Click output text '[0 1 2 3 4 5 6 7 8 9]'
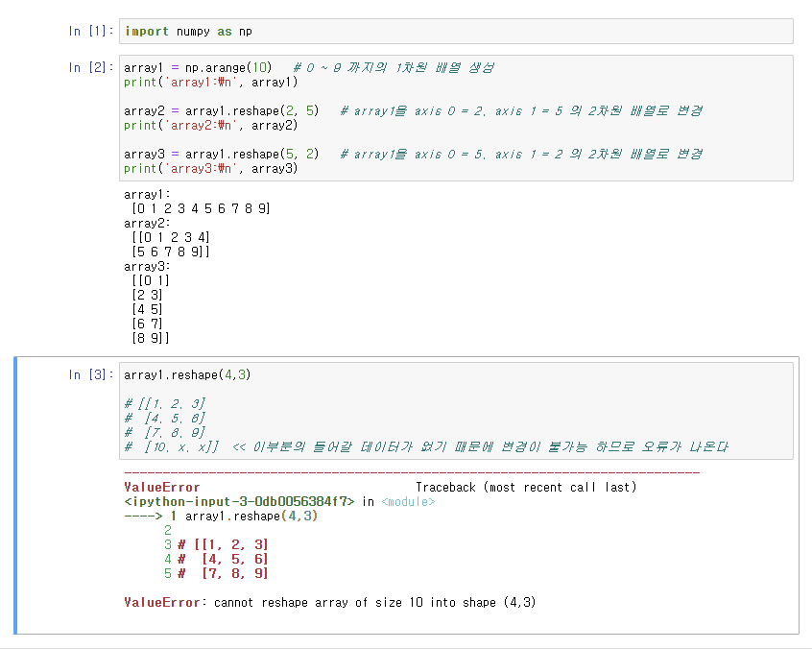812x649 pixels. [x=201, y=208]
